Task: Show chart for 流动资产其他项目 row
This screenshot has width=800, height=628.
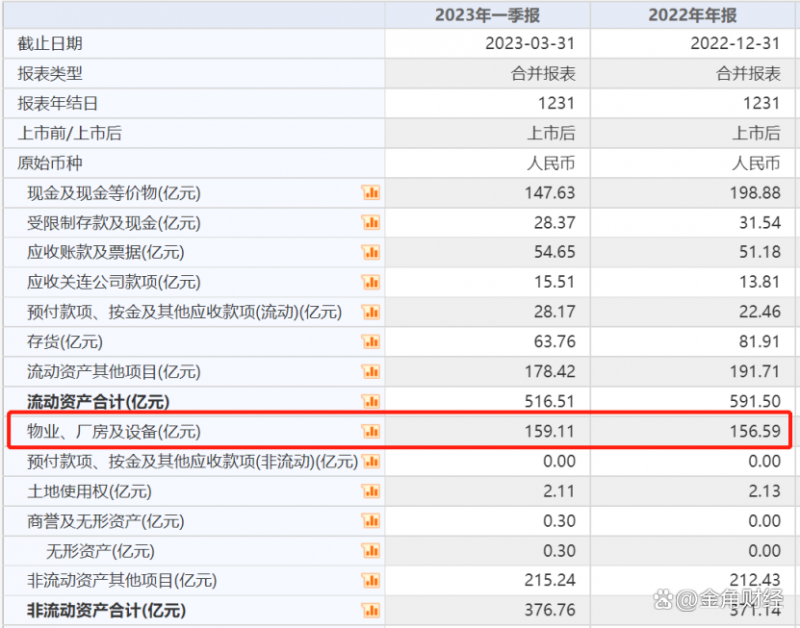Action: (370, 372)
